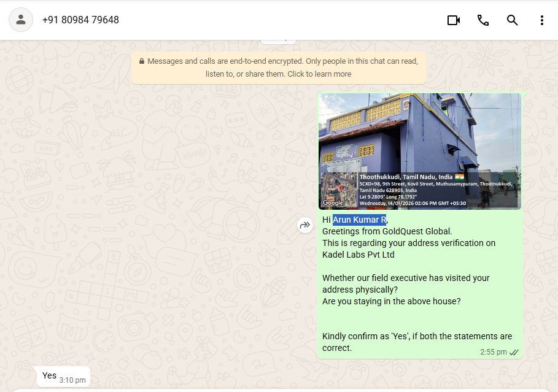
Task: Open search in this chat
Action: point(512,20)
